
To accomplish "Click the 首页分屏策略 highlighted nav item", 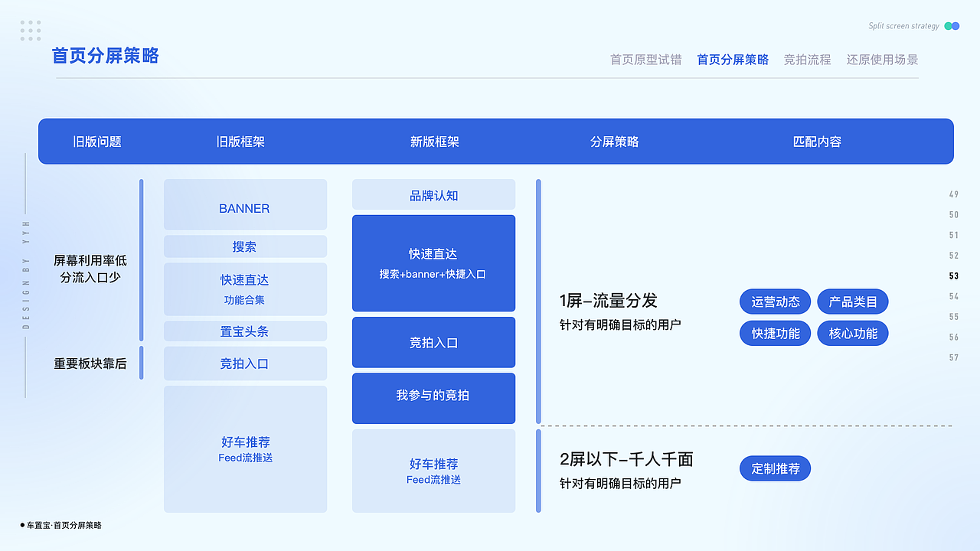I will click(733, 60).
